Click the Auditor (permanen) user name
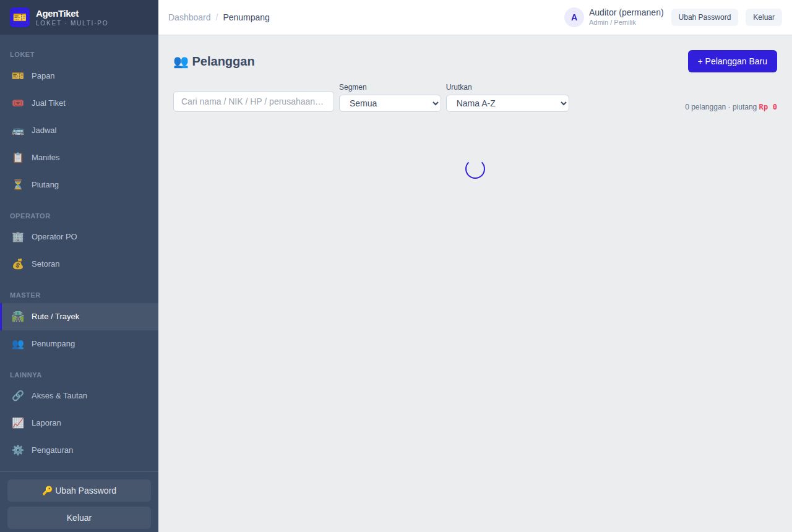The height and width of the screenshot is (532, 792). (626, 12)
